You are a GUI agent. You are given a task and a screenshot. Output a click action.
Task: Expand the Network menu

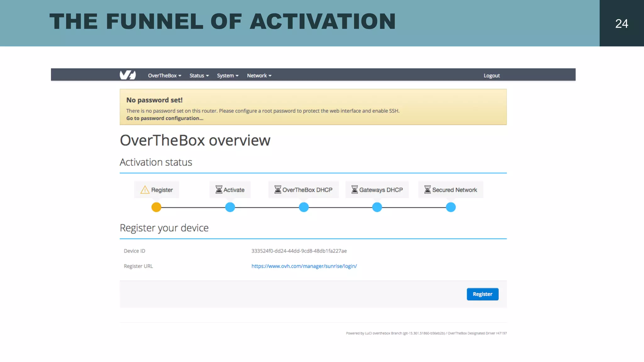pos(259,75)
